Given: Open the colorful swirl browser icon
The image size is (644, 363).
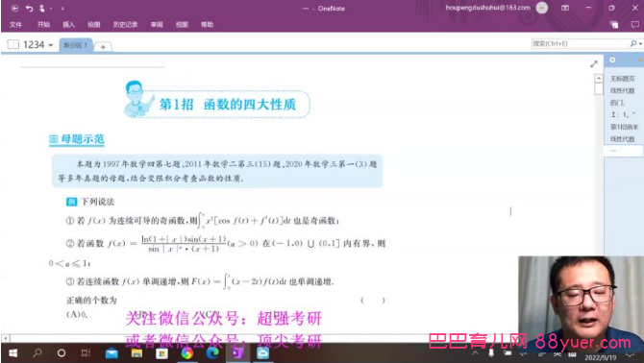Looking at the screenshot, I should click(x=187, y=353).
